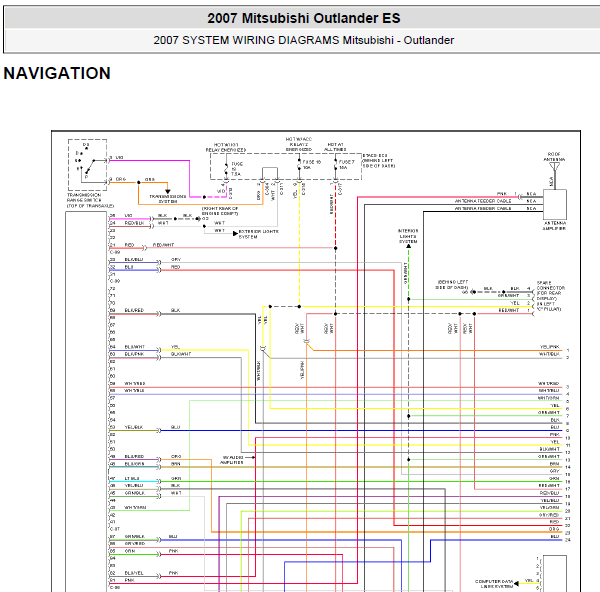The height and width of the screenshot is (592, 600).
Task: Click the 'YEL/PNK' wire label at output 1
Action: point(549,347)
